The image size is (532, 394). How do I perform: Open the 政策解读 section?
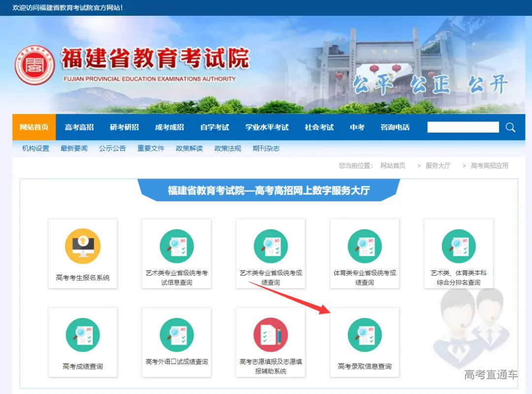click(x=189, y=148)
